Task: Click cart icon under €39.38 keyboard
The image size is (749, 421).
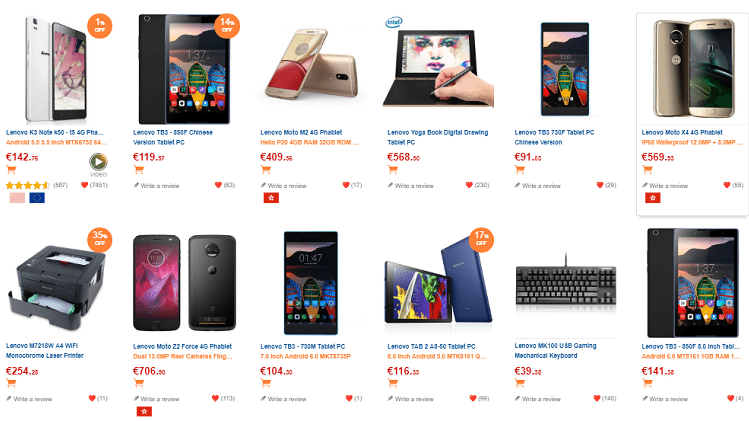Action: (x=520, y=383)
